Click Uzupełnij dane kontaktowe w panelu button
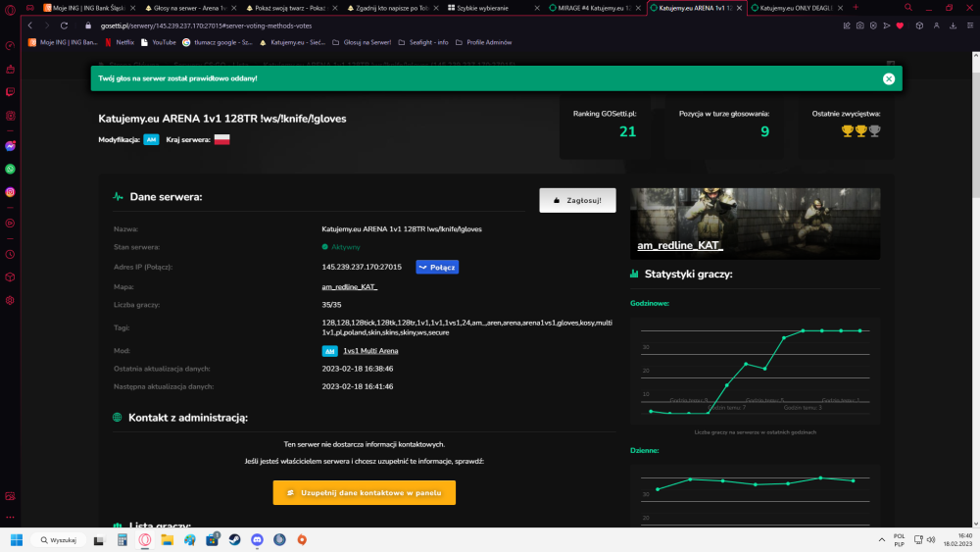The width and height of the screenshot is (980, 552). (365, 492)
